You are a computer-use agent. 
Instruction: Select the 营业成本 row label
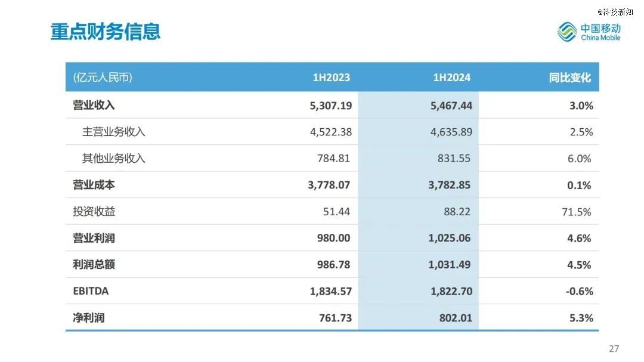(94, 185)
